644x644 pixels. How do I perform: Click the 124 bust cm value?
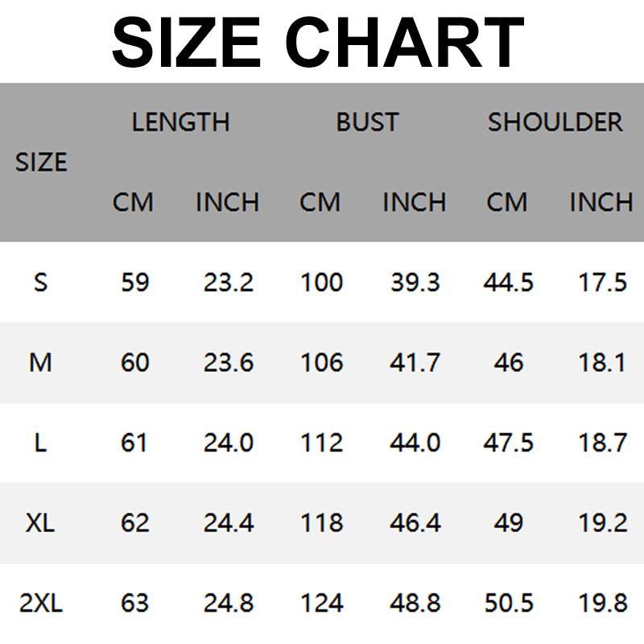click(x=321, y=604)
